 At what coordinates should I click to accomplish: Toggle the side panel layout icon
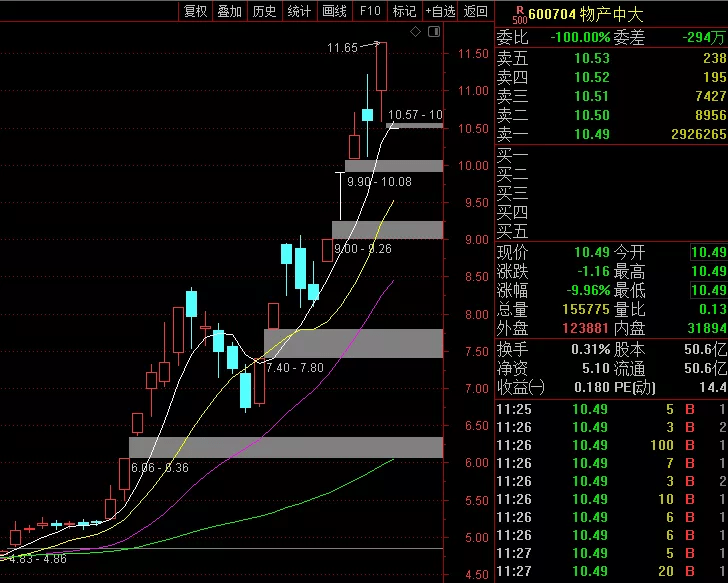(x=434, y=32)
